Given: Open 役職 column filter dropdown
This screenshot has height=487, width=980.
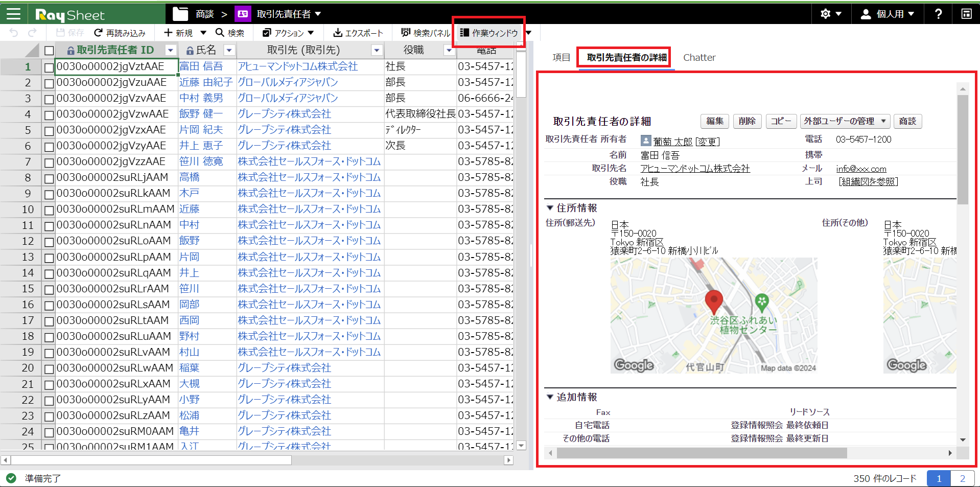Looking at the screenshot, I should (449, 50).
